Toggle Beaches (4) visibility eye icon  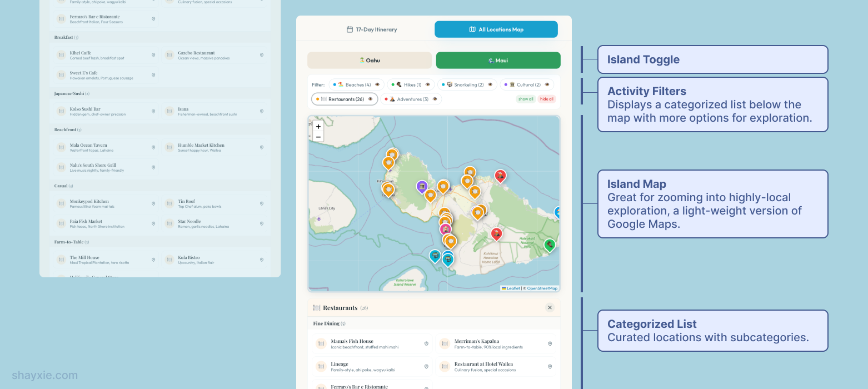(377, 84)
